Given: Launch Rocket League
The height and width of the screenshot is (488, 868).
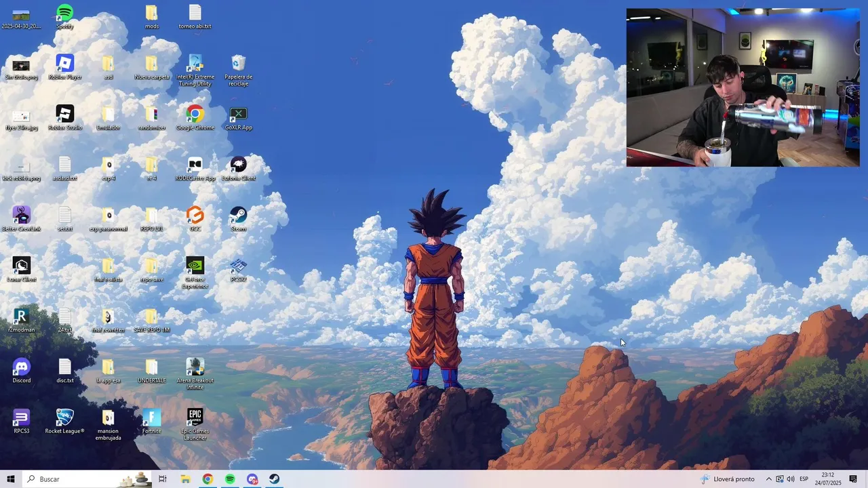Looking at the screenshot, I should pyautogui.click(x=65, y=422).
